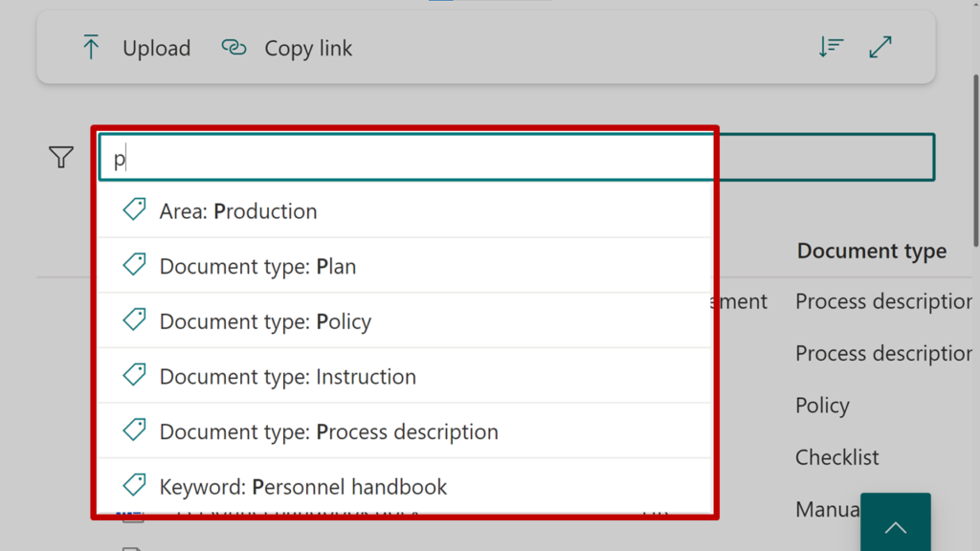
Task: Click tag icon beside Document type: Plan
Action: tap(135, 266)
